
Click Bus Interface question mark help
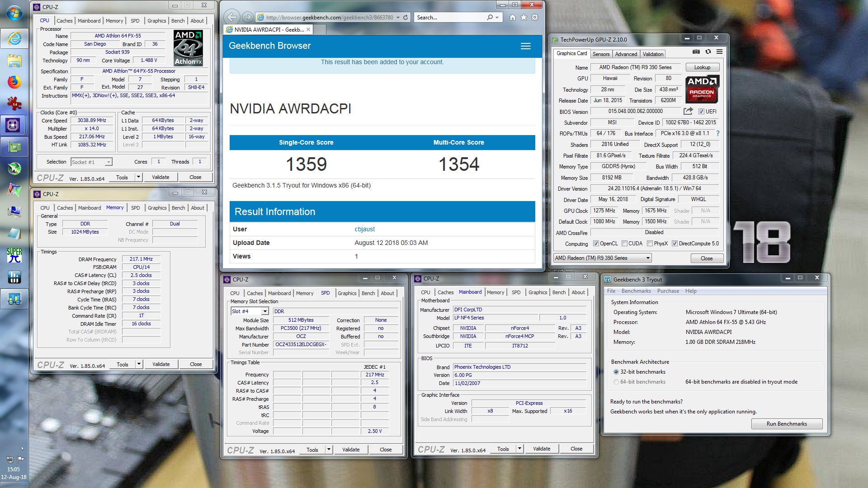pos(717,133)
